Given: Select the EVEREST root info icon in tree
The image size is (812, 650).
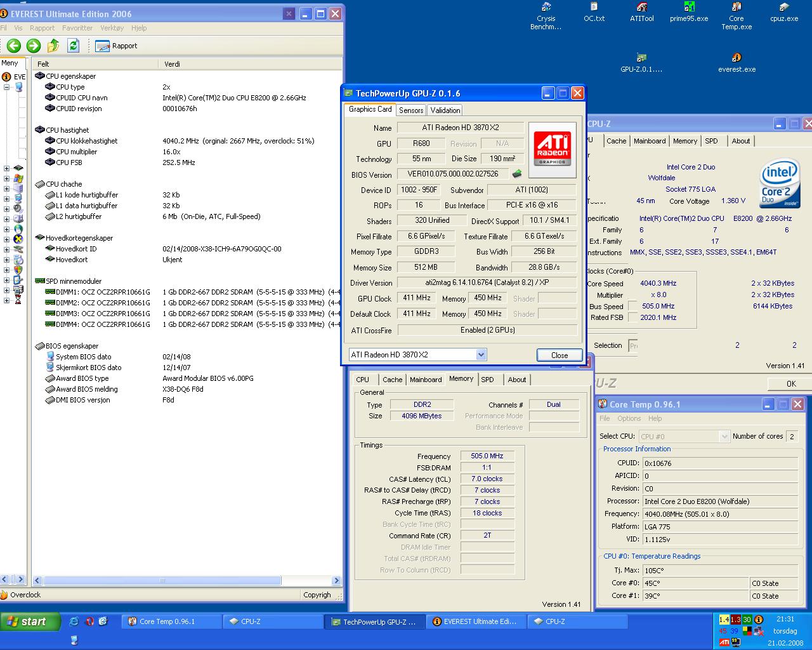Looking at the screenshot, I should (x=6, y=77).
